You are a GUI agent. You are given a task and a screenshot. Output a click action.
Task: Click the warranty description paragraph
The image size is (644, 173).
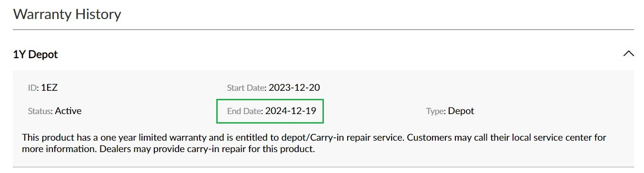tap(314, 143)
